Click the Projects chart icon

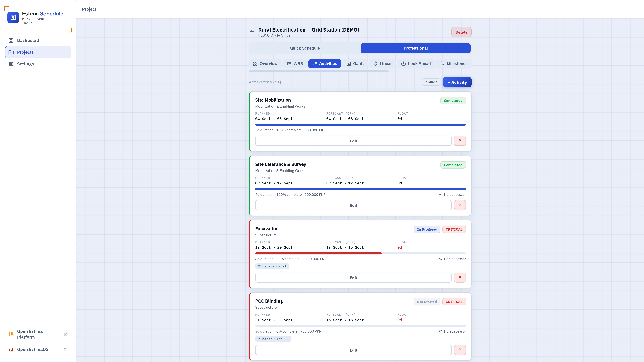pyautogui.click(x=11, y=52)
